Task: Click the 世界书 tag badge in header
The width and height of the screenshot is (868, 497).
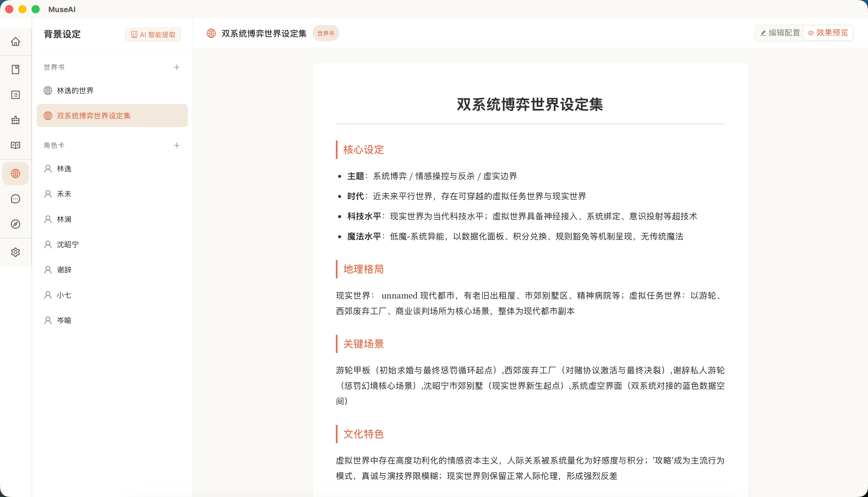Action: pyautogui.click(x=326, y=33)
